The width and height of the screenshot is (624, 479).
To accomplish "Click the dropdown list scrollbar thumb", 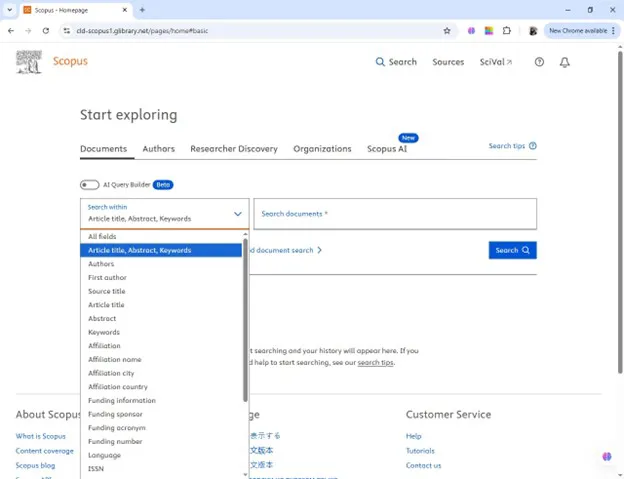I will [245, 320].
